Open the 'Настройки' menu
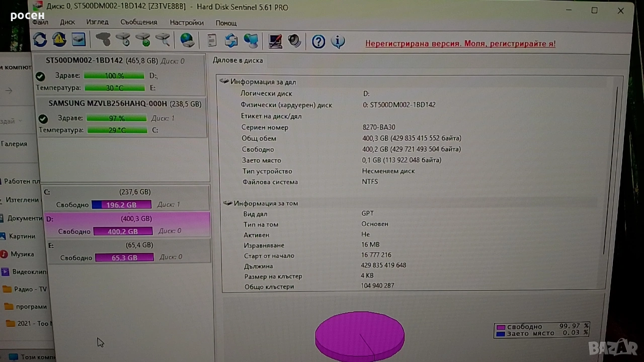Viewport: 644px width, 362px height. pyautogui.click(x=187, y=23)
